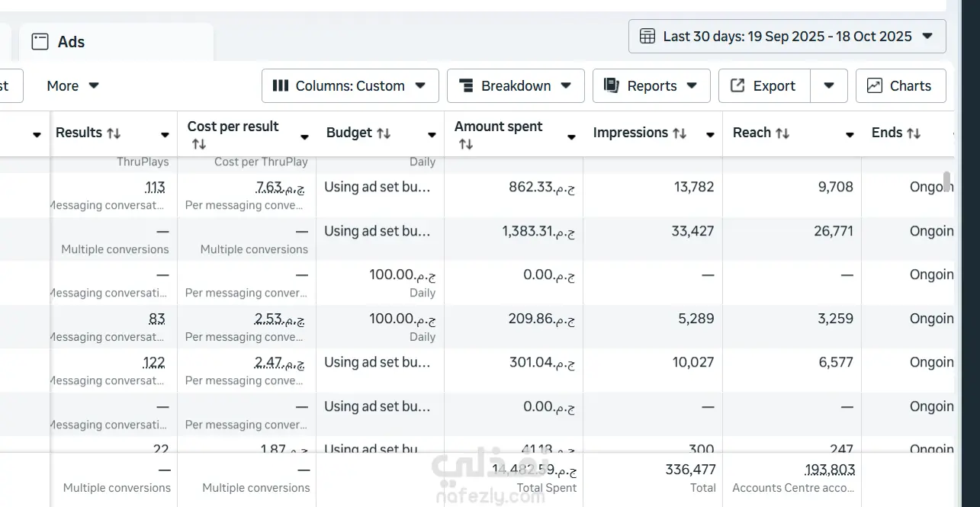Expand the Export options arrow
The height and width of the screenshot is (507, 980).
[x=829, y=85]
